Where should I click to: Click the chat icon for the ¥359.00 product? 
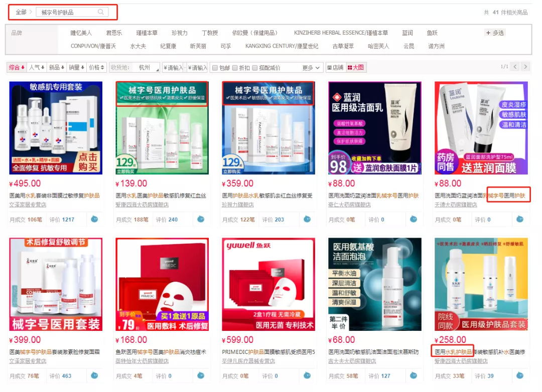(307, 220)
